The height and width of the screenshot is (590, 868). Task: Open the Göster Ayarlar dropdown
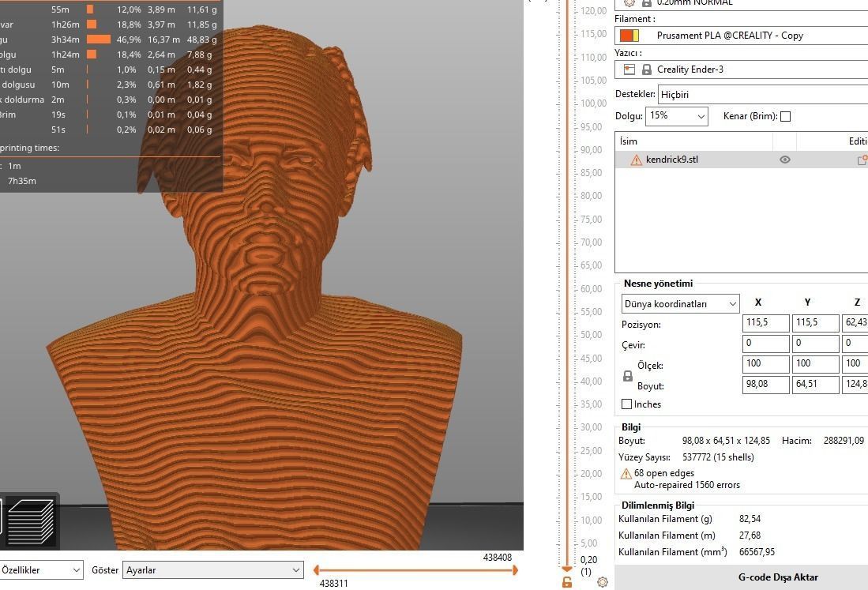pyautogui.click(x=212, y=570)
